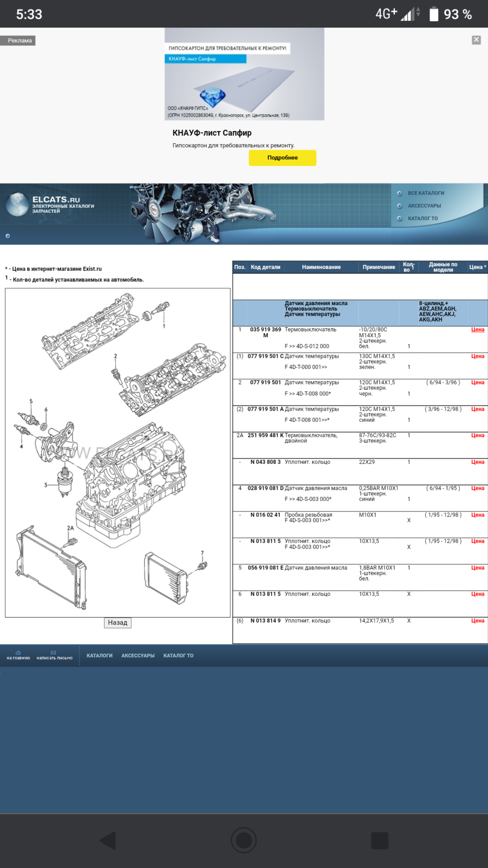Image resolution: width=488 pixels, height=868 pixels.
Task: Close the advertisement with X icon
Action: click(476, 40)
